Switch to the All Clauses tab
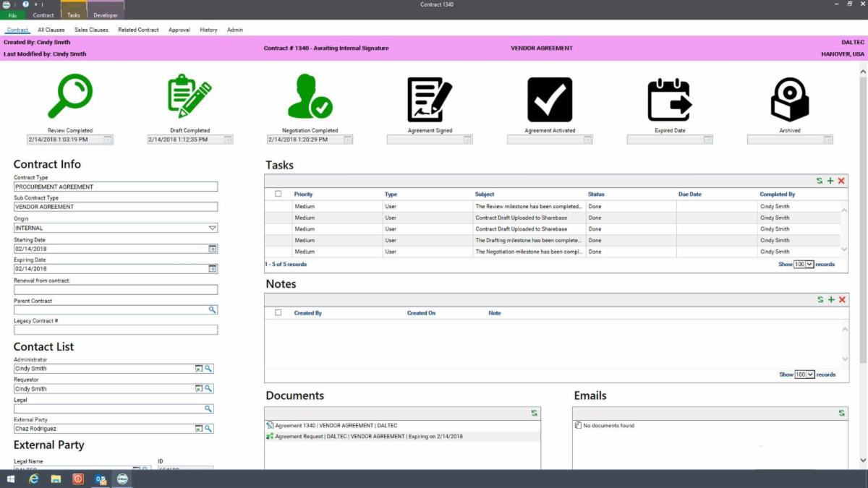 click(x=51, y=30)
